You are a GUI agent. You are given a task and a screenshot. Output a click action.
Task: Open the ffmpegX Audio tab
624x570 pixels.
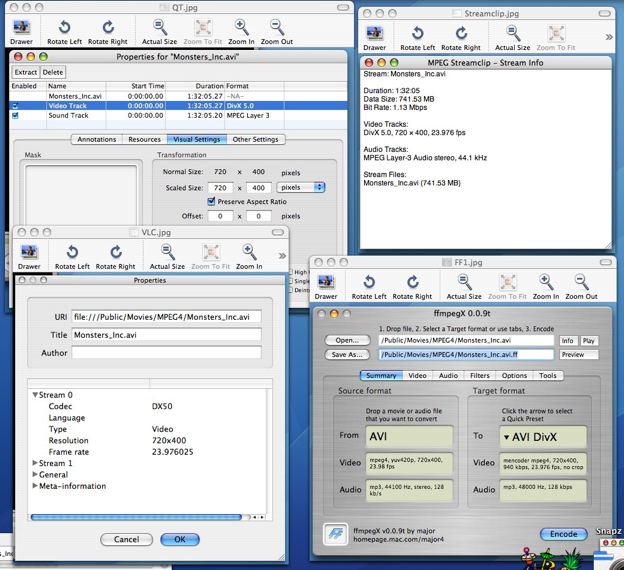pyautogui.click(x=448, y=375)
